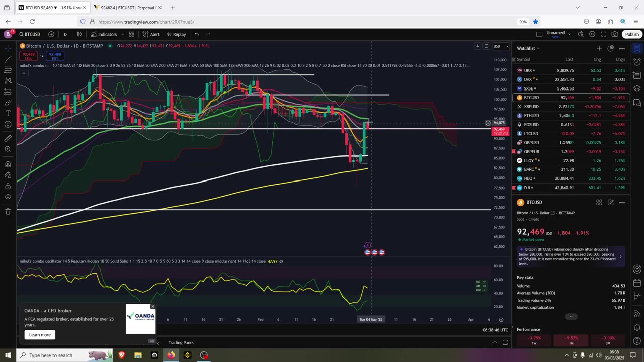
Task: Select the trend line drawing tool
Action: click(x=8, y=59)
